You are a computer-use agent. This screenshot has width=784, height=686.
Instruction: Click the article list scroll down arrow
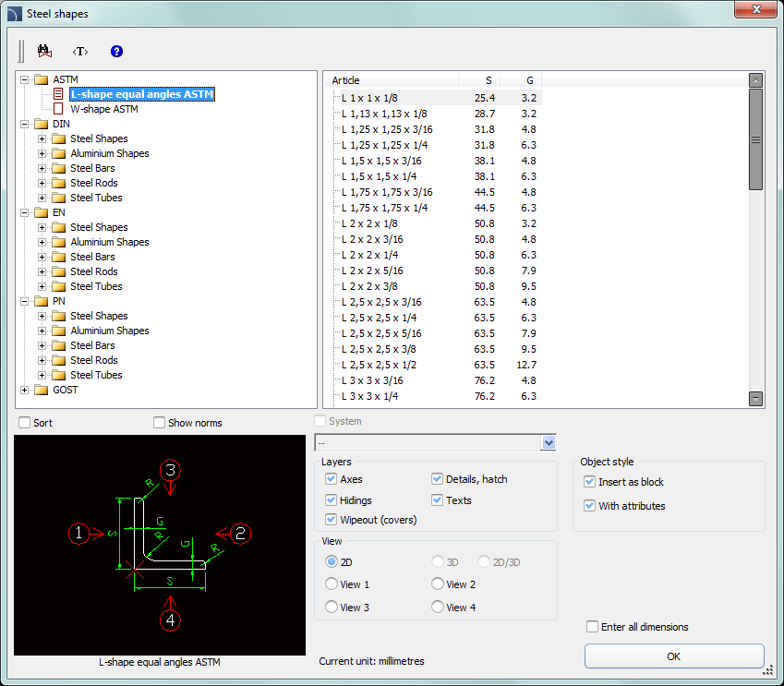coord(755,399)
